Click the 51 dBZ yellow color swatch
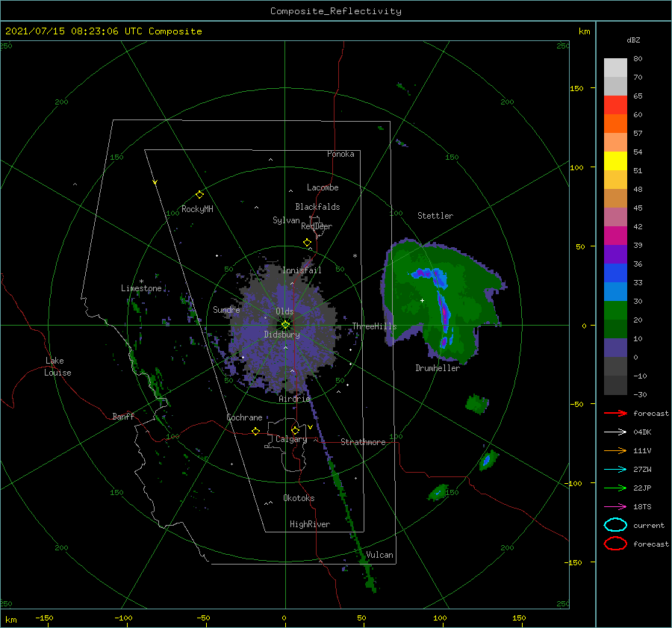The width and height of the screenshot is (672, 628). pyautogui.click(x=615, y=161)
